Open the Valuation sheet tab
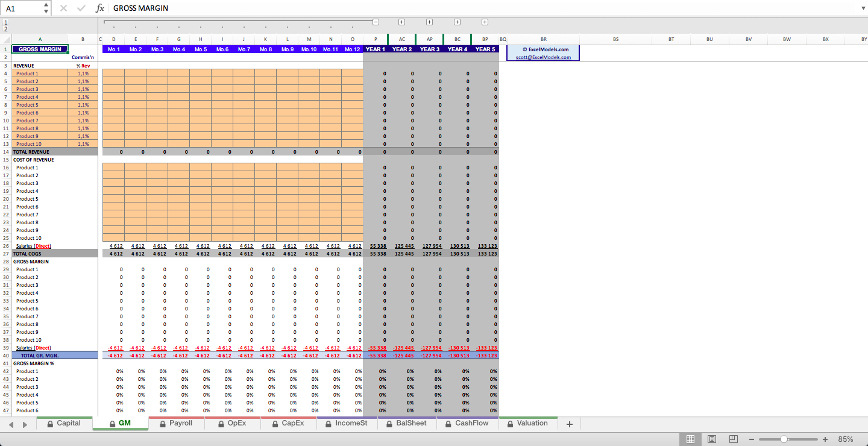This screenshot has height=446, width=868. pyautogui.click(x=528, y=424)
